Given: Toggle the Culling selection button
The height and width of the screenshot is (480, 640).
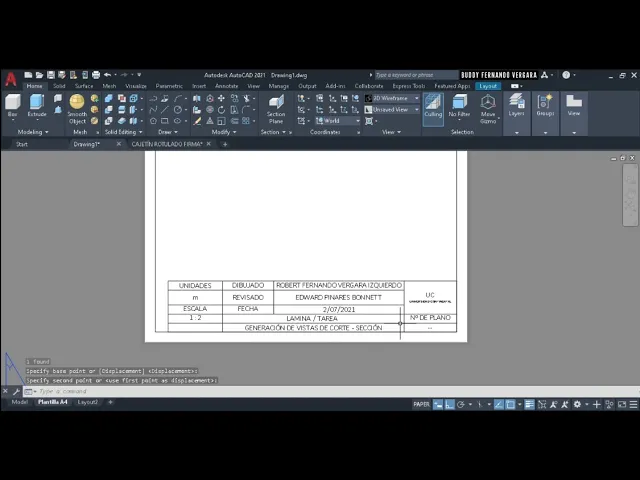Looking at the screenshot, I should click(433, 109).
